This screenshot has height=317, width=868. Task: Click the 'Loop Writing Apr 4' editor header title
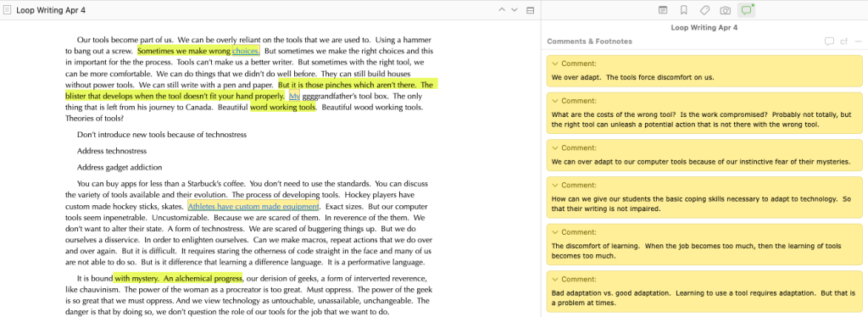51,10
